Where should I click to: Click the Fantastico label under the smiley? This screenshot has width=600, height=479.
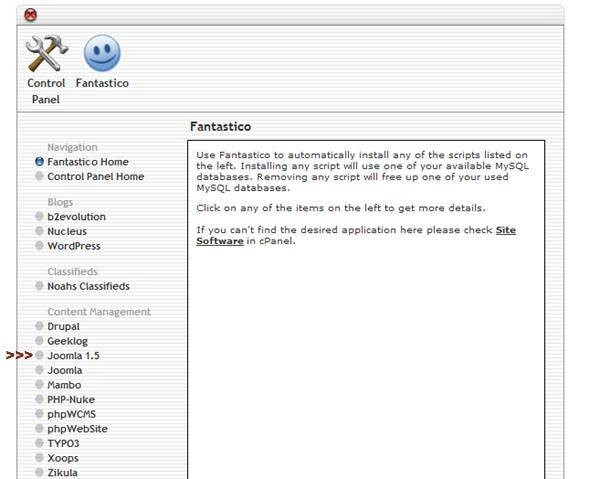[x=102, y=83]
